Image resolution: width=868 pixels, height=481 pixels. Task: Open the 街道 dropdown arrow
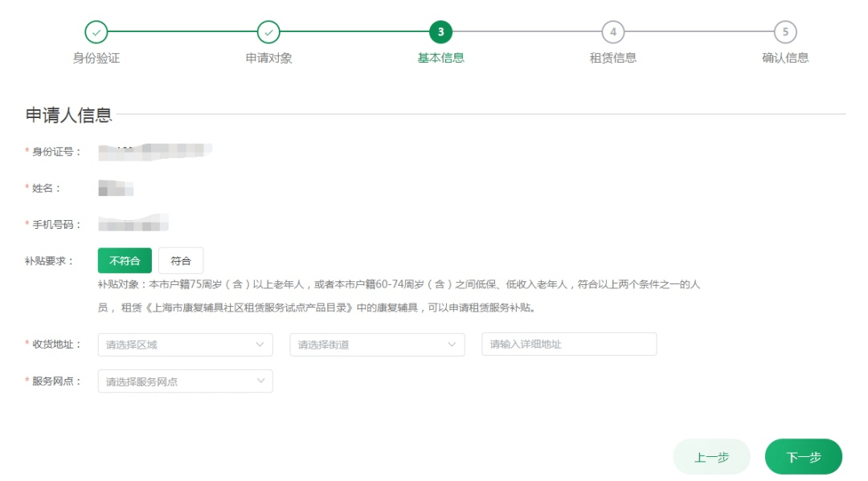click(452, 344)
